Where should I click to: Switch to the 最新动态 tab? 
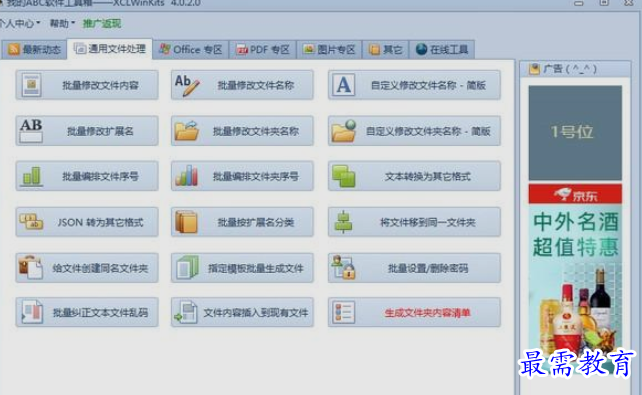tap(34, 50)
